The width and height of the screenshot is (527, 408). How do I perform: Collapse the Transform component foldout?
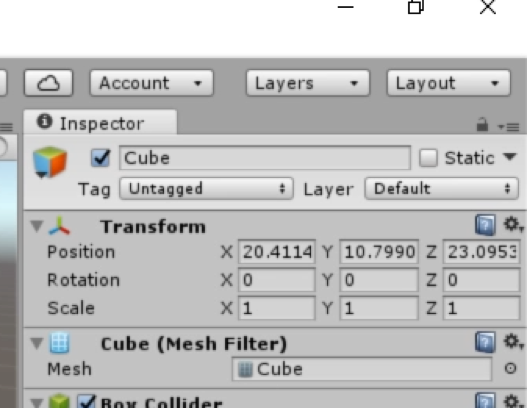point(37,226)
